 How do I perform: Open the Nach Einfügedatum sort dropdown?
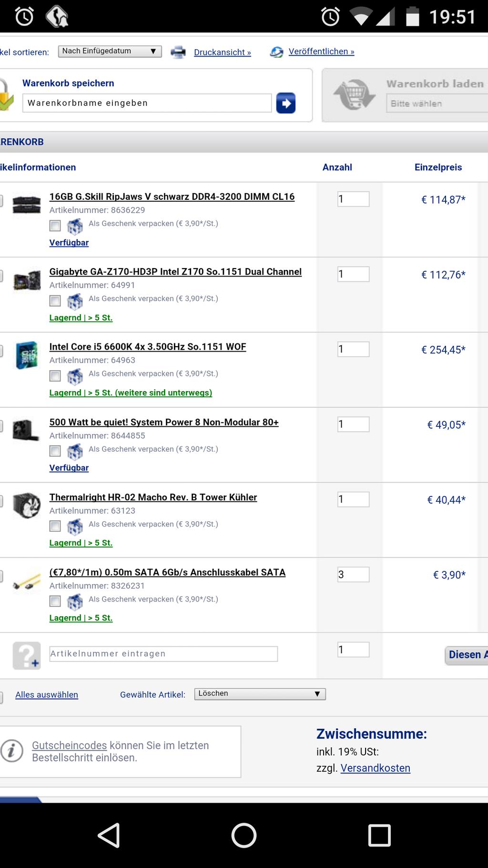(110, 51)
